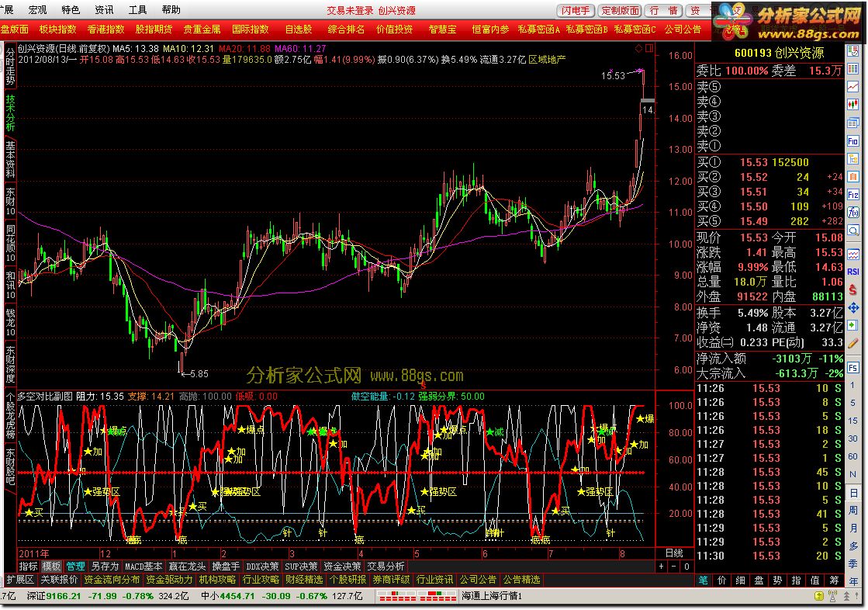Open the f(x) formula manager icon

pos(853,213)
